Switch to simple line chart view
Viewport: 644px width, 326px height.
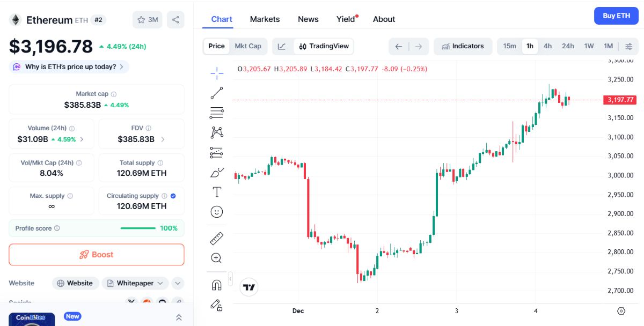click(x=282, y=46)
